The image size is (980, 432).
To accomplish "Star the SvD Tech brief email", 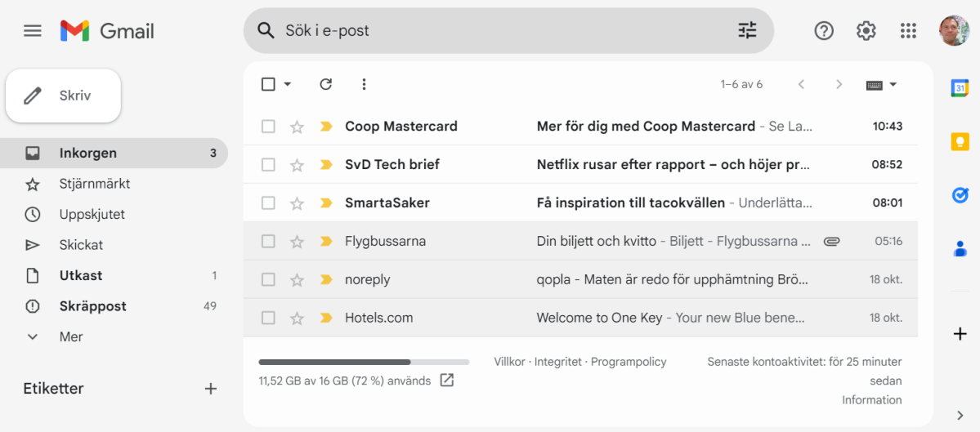I will click(297, 166).
